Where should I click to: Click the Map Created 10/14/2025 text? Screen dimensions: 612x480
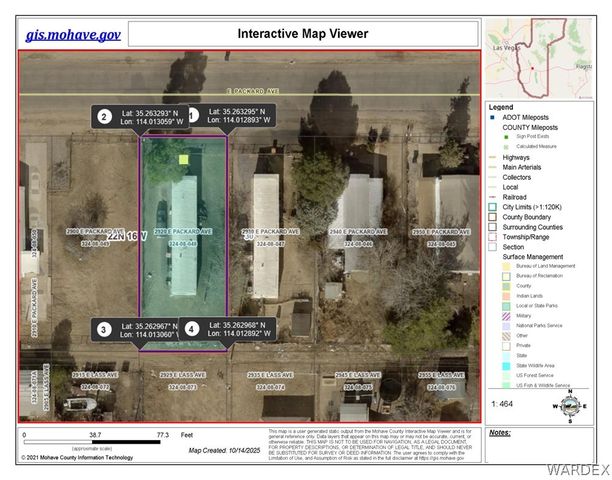point(224,450)
